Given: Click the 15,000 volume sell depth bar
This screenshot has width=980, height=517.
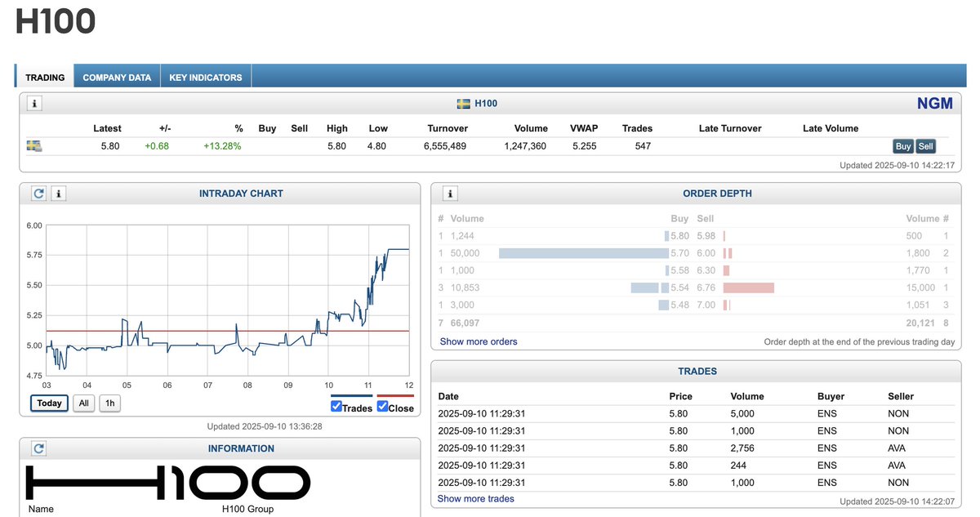Looking at the screenshot, I should [749, 287].
